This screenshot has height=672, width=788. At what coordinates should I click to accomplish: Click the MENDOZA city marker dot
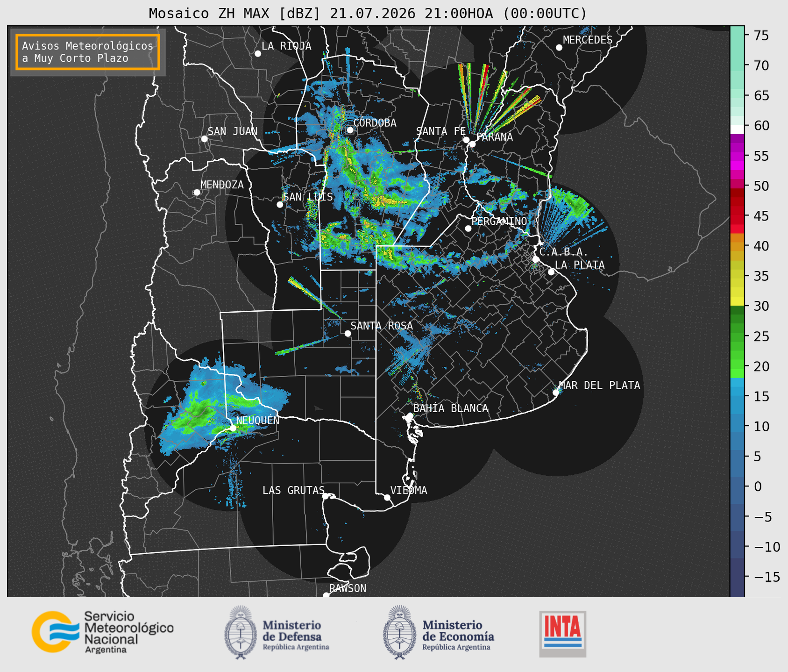(x=197, y=192)
